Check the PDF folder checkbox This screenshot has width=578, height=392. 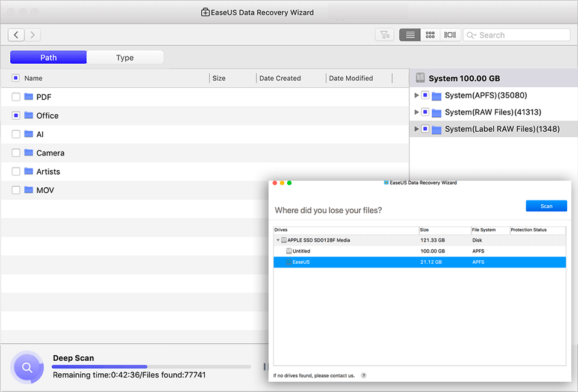click(16, 96)
